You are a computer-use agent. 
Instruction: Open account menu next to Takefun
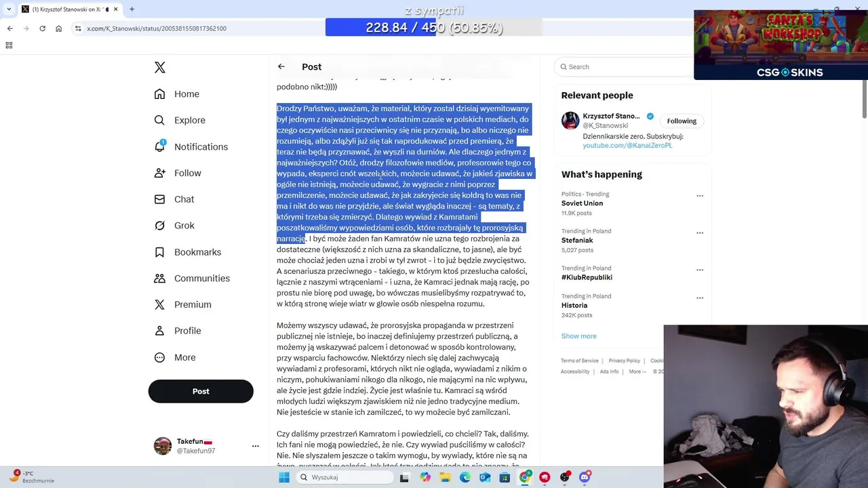pyautogui.click(x=256, y=446)
